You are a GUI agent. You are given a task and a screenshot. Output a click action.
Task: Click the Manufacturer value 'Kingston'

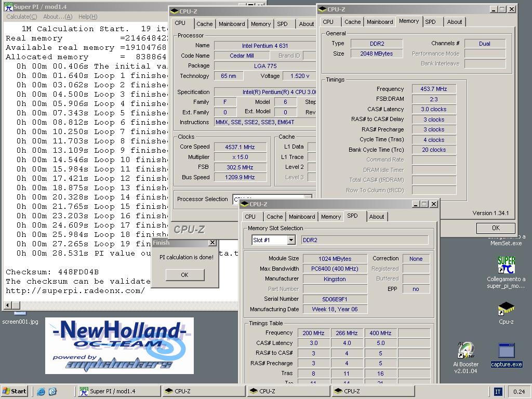coord(335,279)
